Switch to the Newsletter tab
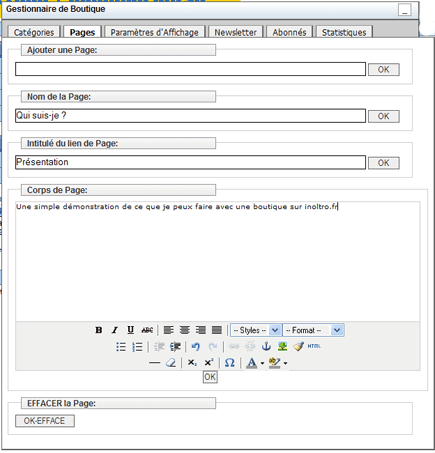This screenshot has width=435, height=453. [x=236, y=32]
